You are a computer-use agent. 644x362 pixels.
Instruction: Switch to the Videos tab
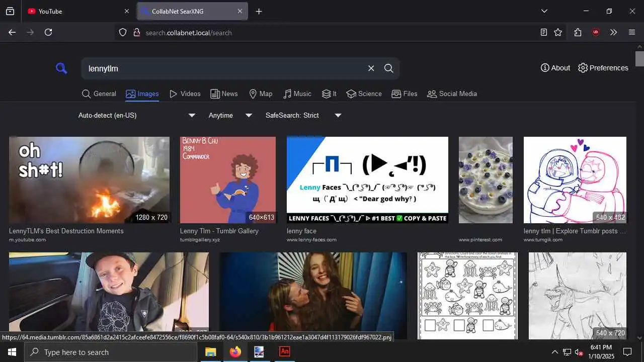[x=185, y=94]
